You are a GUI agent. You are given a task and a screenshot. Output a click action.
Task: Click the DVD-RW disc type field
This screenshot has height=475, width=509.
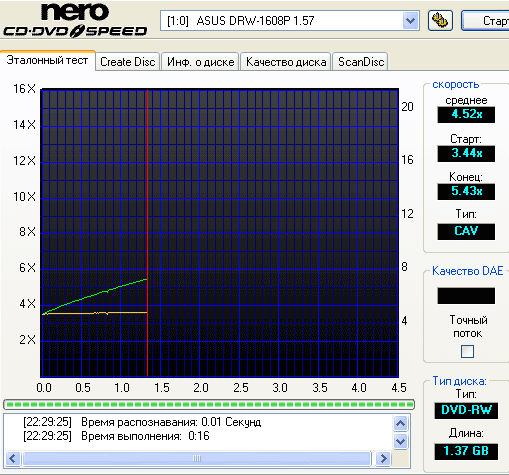tap(466, 410)
